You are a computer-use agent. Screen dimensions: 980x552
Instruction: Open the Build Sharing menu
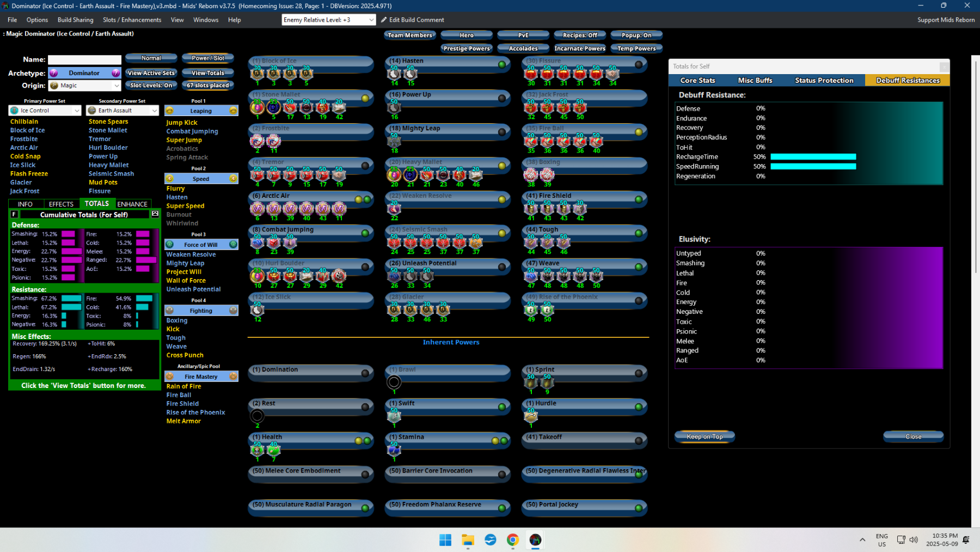pos(75,20)
